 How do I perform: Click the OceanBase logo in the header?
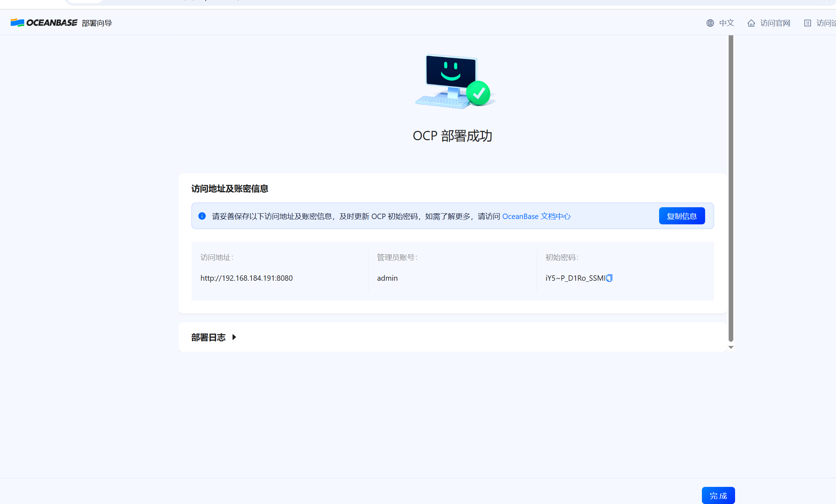(x=44, y=22)
